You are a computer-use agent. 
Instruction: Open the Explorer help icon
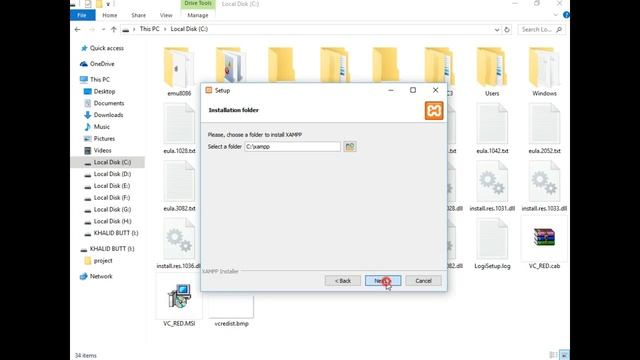click(x=566, y=15)
